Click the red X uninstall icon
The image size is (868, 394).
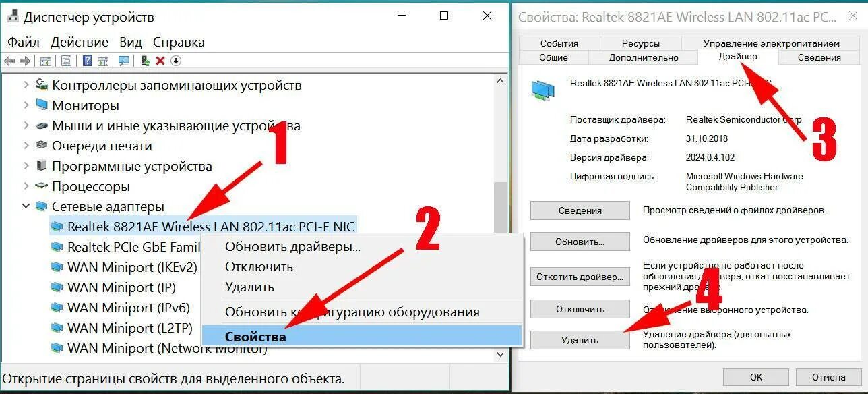160,61
